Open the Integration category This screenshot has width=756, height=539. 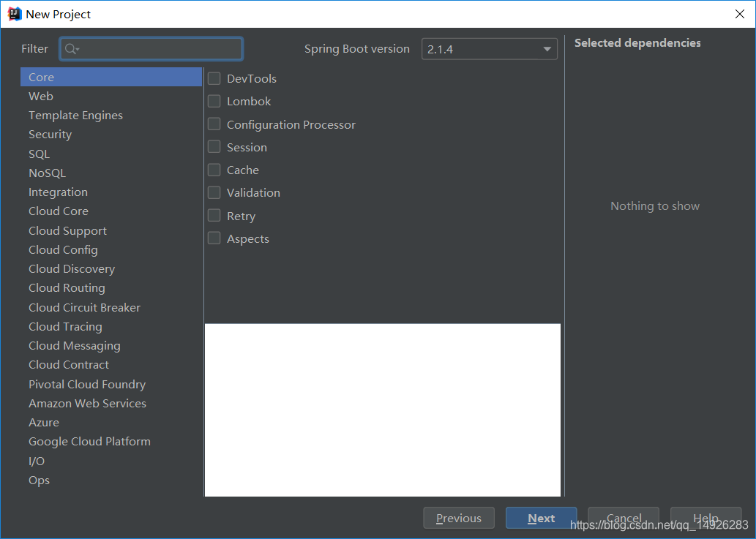[111, 192]
